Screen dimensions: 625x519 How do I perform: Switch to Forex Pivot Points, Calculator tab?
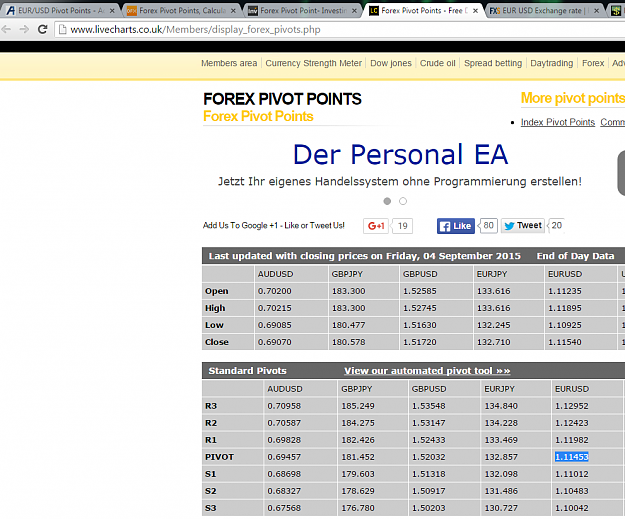click(x=181, y=11)
